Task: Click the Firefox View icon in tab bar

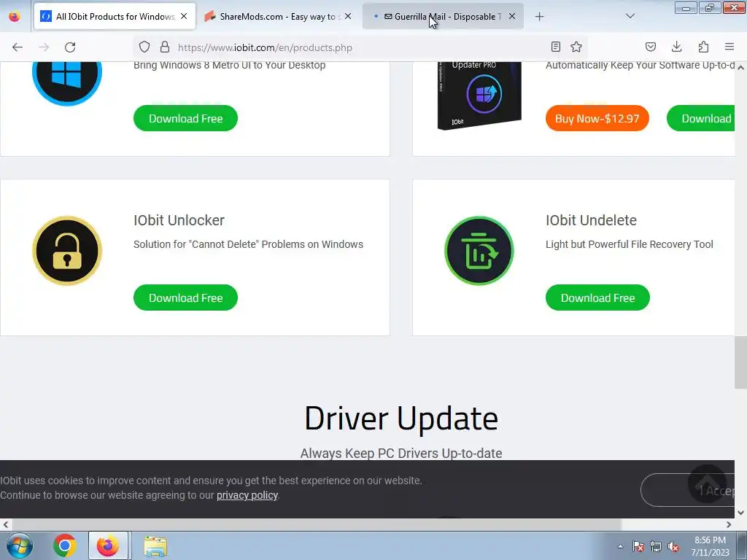Action: 15,17
